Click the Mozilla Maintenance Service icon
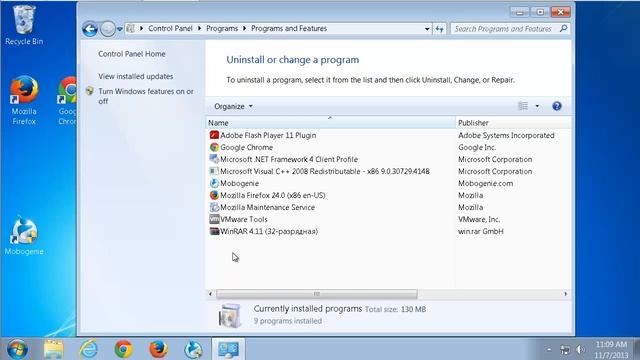 (214, 207)
